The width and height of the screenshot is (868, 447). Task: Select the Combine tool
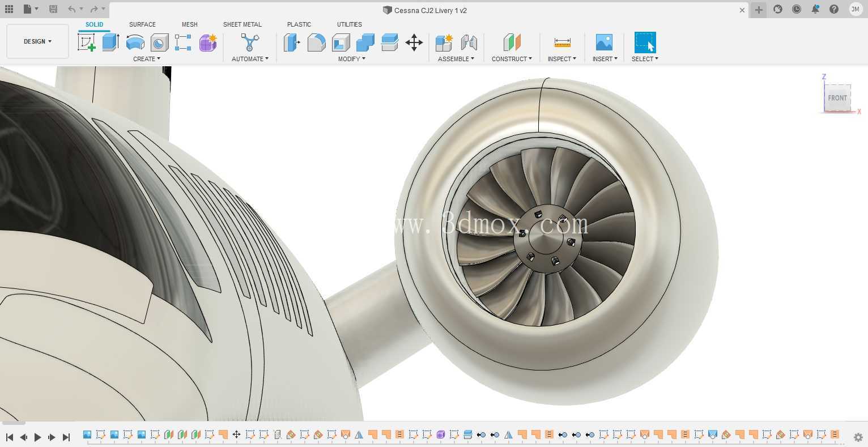coord(365,42)
